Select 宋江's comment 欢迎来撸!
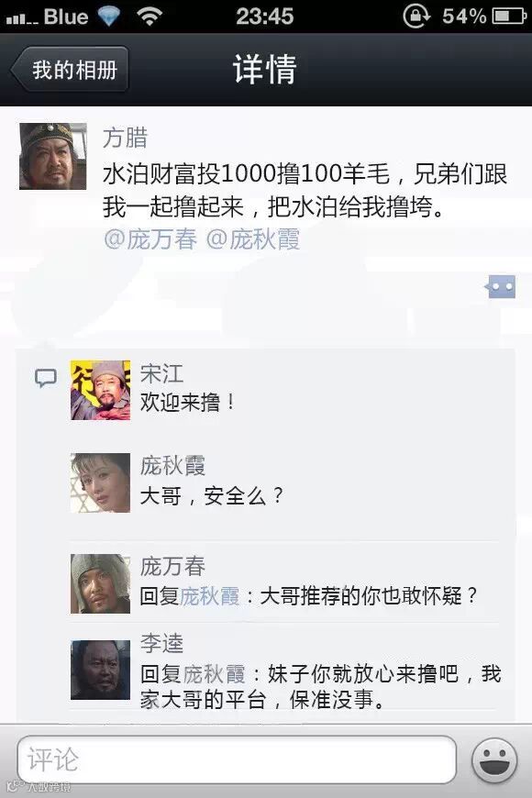Viewport: 532px width, 798px height. pyautogui.click(x=187, y=403)
